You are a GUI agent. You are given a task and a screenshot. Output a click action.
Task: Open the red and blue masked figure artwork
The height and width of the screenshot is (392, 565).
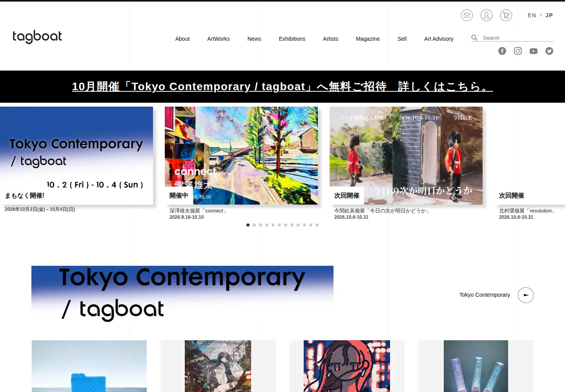tap(347, 366)
